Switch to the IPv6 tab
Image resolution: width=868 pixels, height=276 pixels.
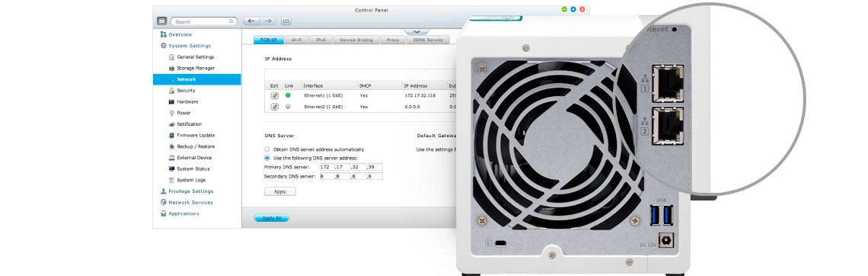(321, 40)
